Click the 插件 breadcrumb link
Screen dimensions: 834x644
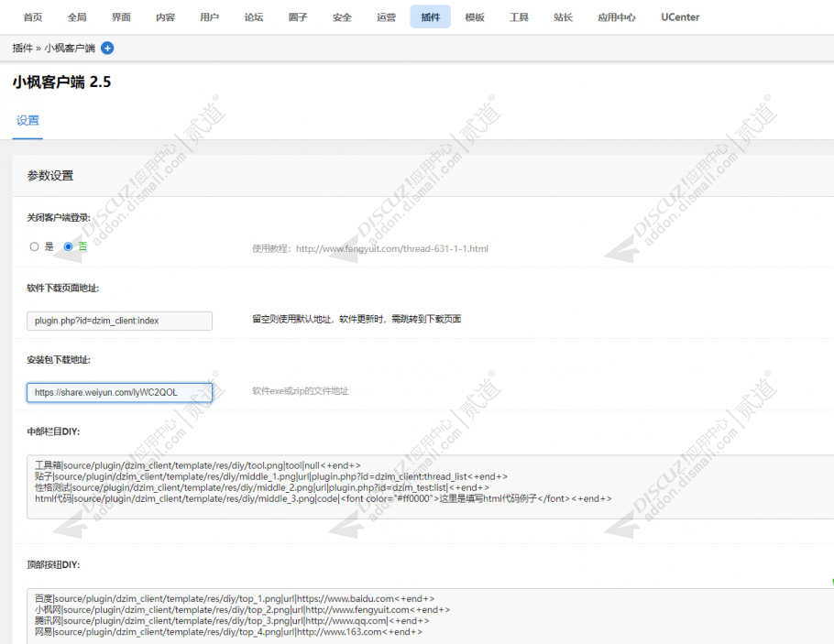point(22,49)
